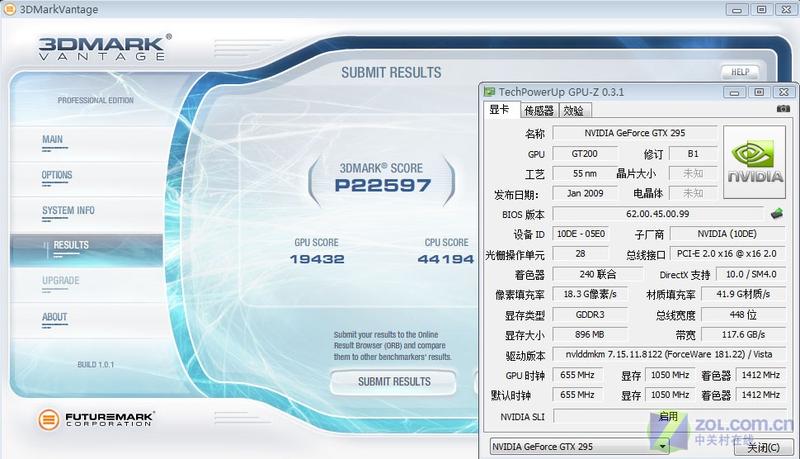Viewport: 800px width, 459px height.
Task: Click the shaders field 240 联合
Action: [x=598, y=274]
